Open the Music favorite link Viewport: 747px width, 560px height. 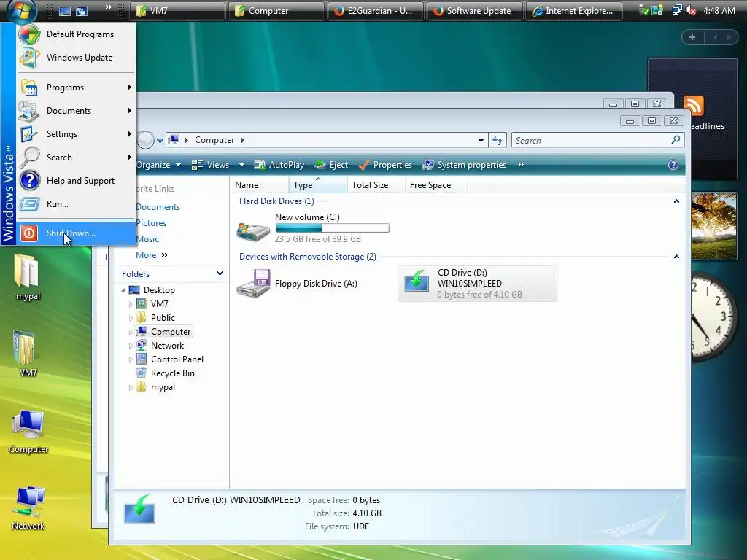click(147, 239)
